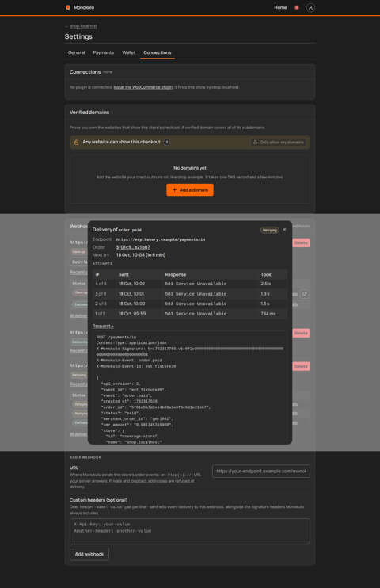Click the Retrying status badge in the dialog header
The height and width of the screenshot is (588, 380).
point(269,230)
